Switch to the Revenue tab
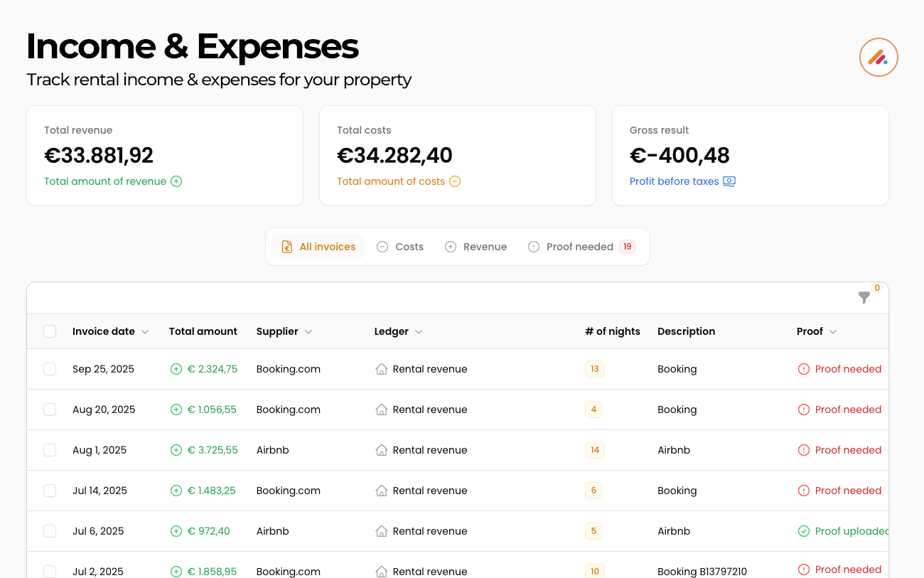 (x=476, y=246)
